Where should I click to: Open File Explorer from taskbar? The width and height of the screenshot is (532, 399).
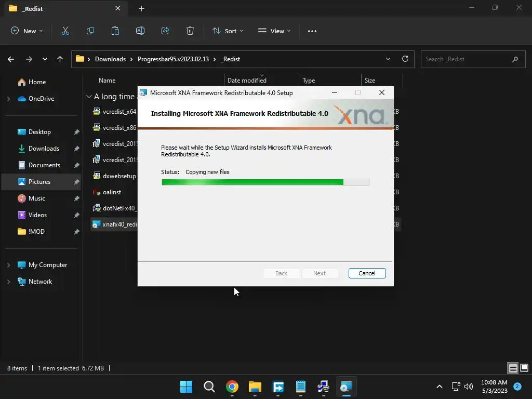coord(255,387)
